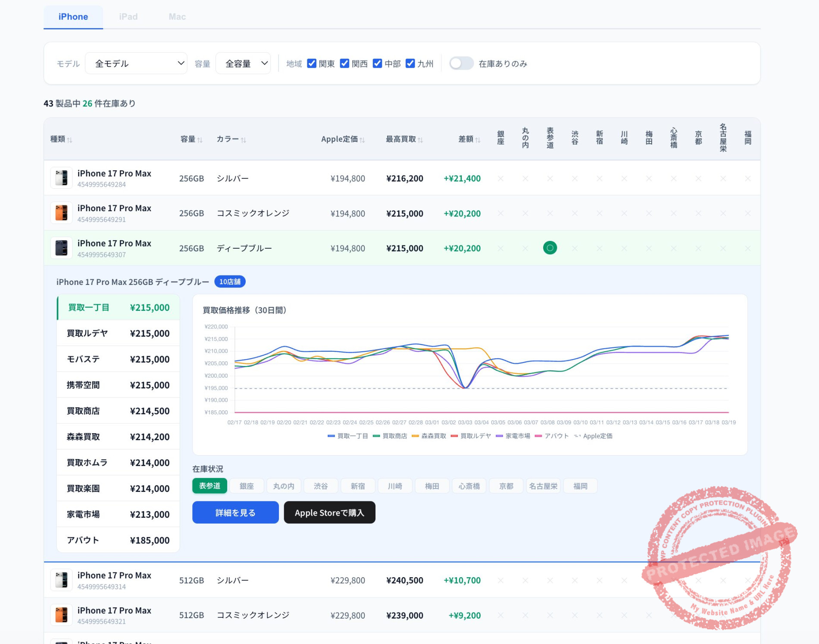The height and width of the screenshot is (644, 819).
Task: Click the Apple Storeで購入 button
Action: pyautogui.click(x=329, y=513)
